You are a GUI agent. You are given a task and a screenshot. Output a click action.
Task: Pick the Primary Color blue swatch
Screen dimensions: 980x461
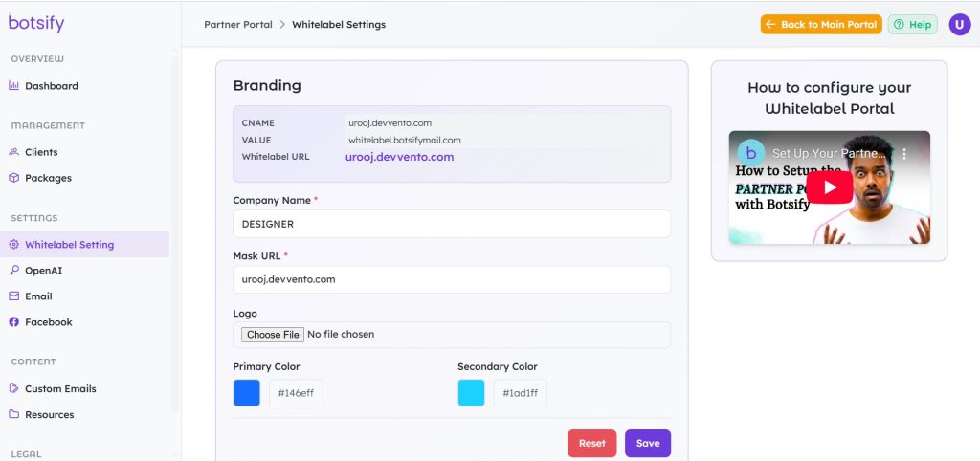pos(247,393)
